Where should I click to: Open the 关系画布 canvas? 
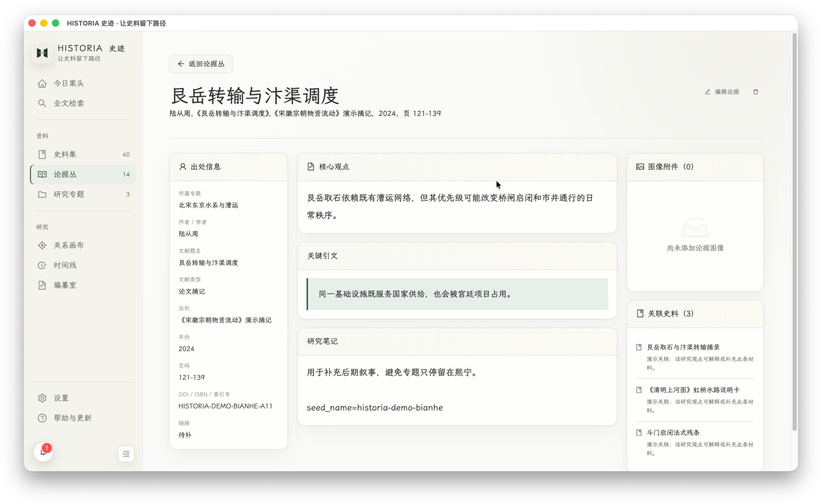tap(83, 245)
